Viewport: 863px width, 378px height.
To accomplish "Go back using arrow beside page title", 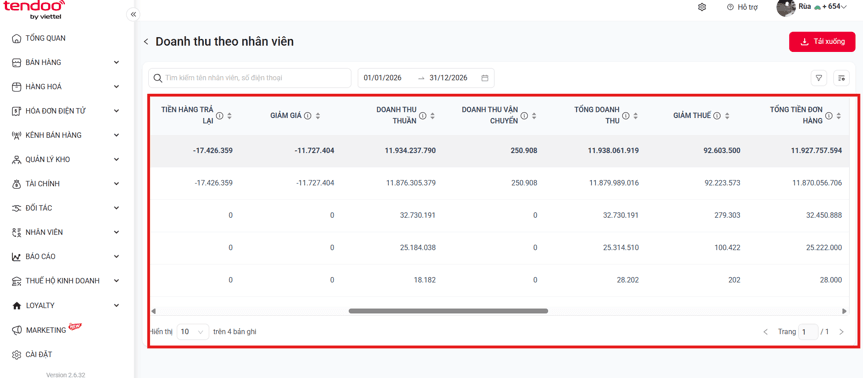I will (146, 42).
